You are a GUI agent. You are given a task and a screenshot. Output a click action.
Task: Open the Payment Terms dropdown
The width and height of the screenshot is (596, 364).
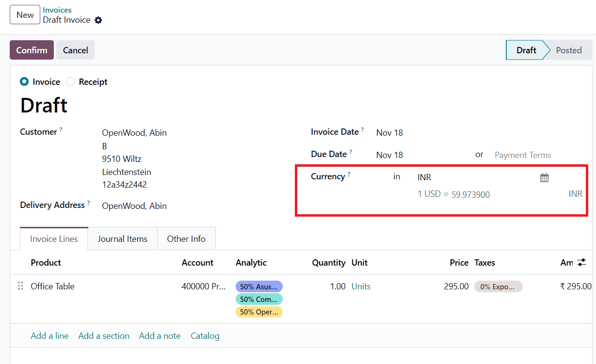523,155
